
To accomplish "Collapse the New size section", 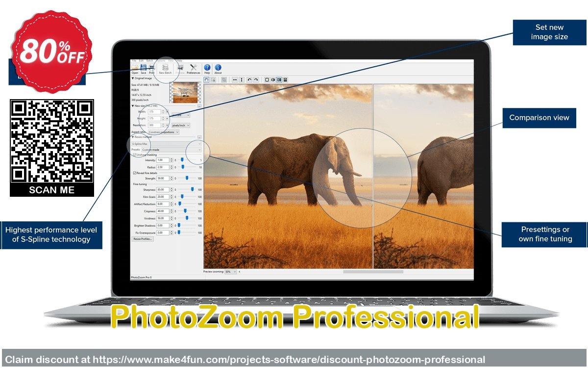I will [132, 106].
